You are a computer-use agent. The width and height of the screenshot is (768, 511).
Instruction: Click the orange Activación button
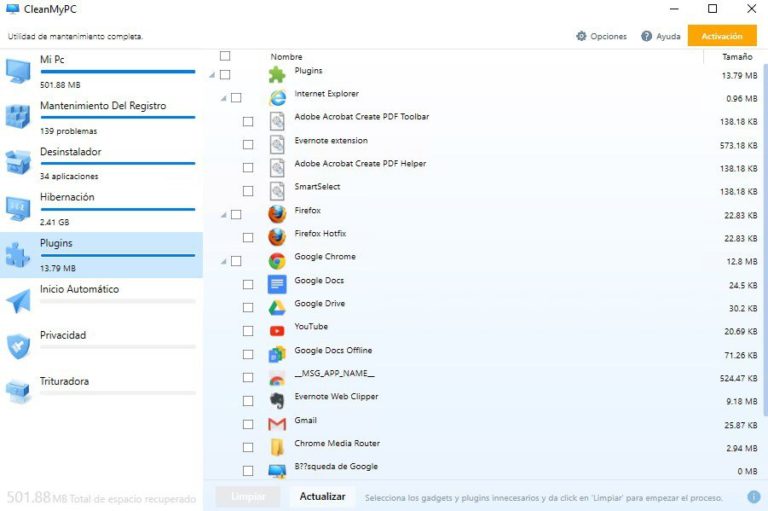(722, 36)
